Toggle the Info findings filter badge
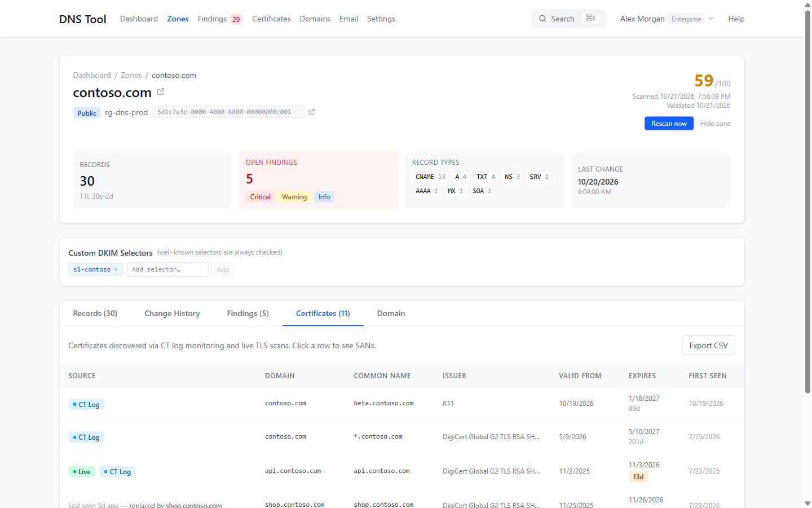 coord(324,197)
